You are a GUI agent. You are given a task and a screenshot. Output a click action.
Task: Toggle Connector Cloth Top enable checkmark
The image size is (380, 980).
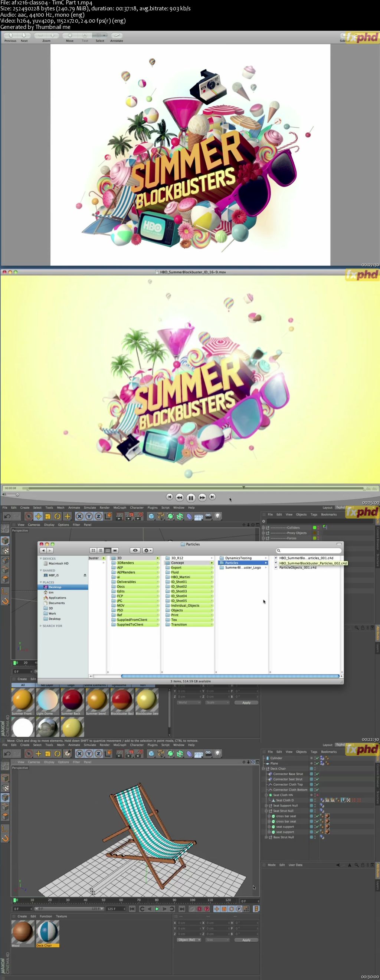tap(317, 784)
